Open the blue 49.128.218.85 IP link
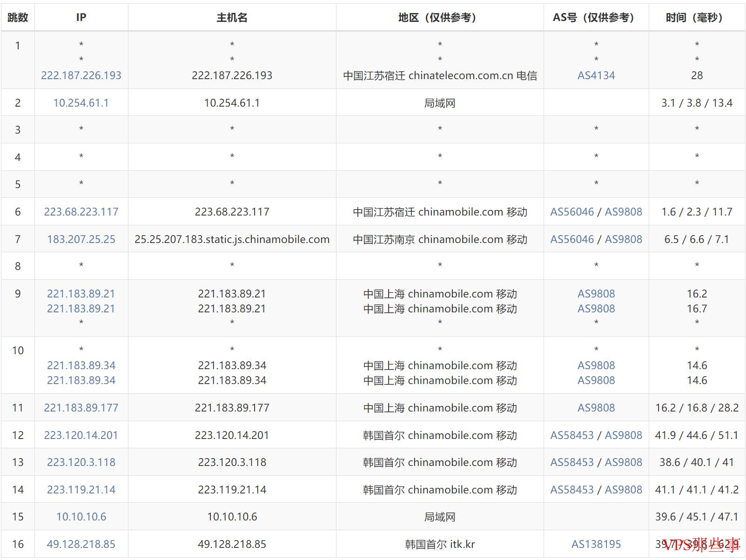 [81, 544]
